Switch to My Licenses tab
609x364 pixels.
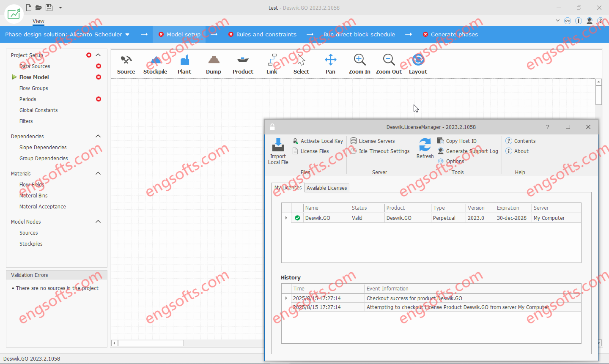[x=288, y=188]
